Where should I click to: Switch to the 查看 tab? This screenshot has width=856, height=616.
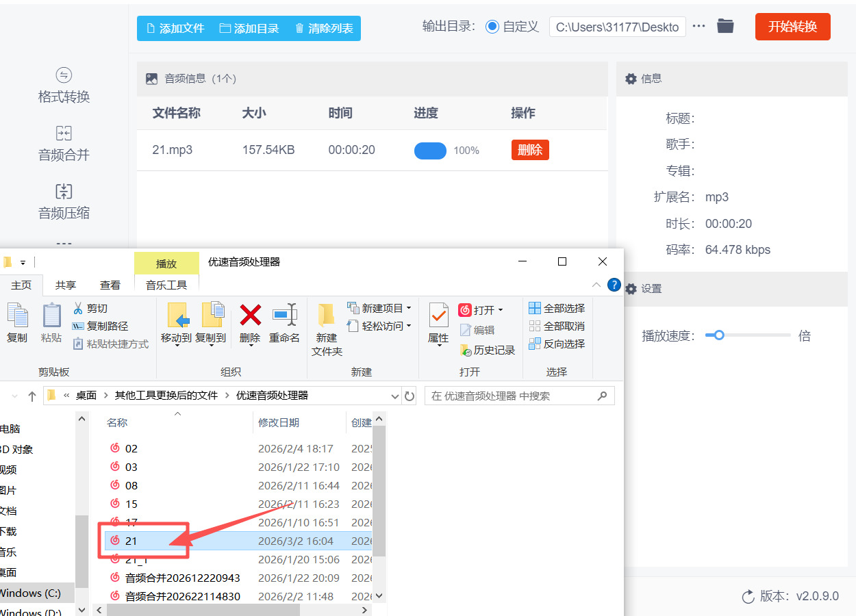[110, 285]
